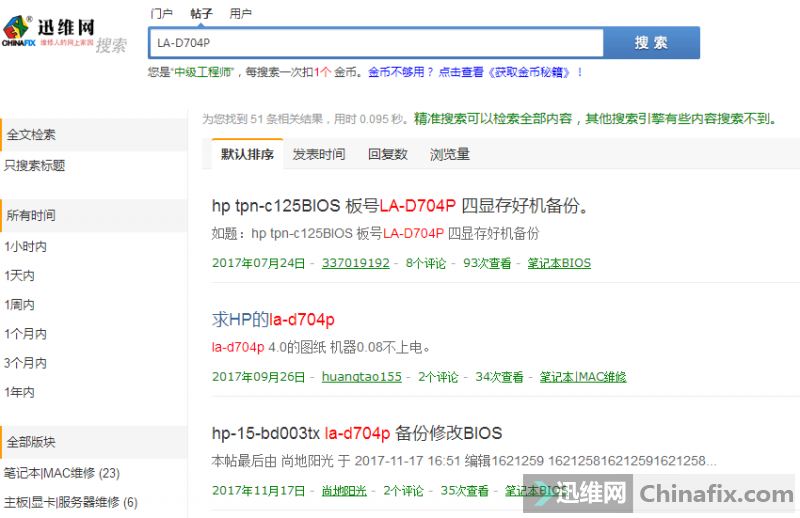This screenshot has height=518, width=800.
Task: Filter results to 1天内
Action: click(19, 276)
